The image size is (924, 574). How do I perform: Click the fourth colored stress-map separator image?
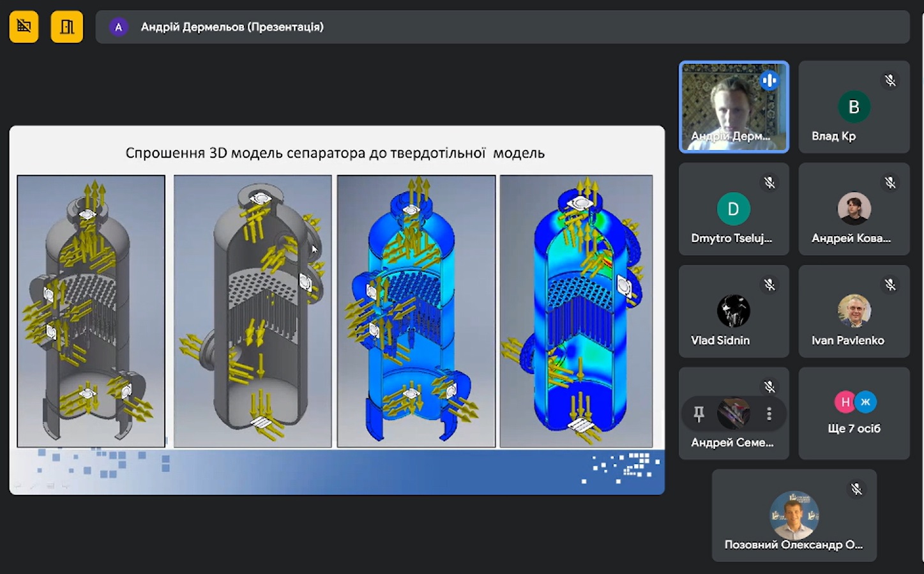pyautogui.click(x=576, y=311)
